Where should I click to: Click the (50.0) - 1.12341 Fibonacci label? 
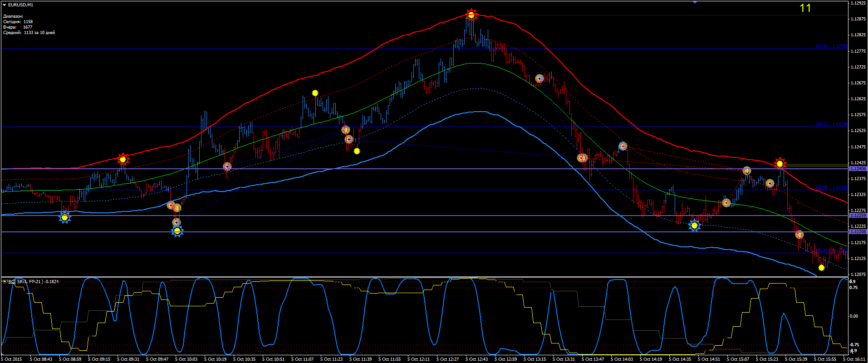coord(831,187)
